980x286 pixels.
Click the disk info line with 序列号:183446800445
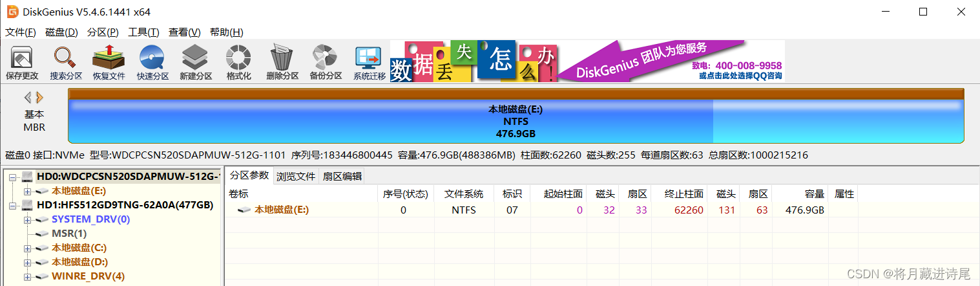(406, 155)
